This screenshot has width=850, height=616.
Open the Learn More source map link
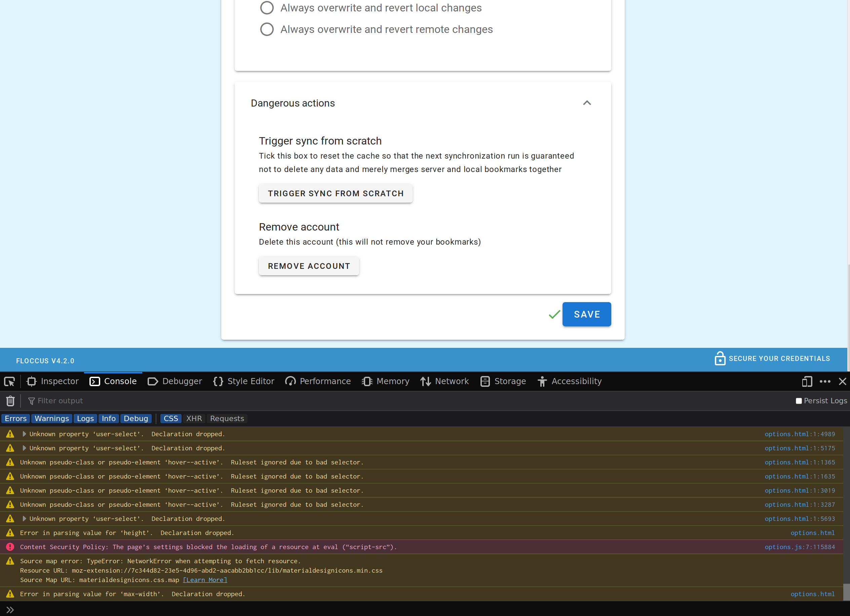click(205, 580)
